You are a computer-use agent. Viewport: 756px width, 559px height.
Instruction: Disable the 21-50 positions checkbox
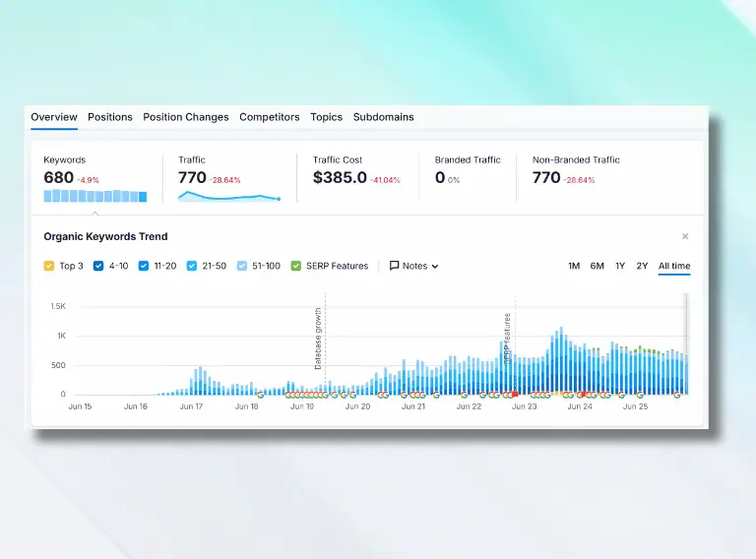pyautogui.click(x=192, y=266)
